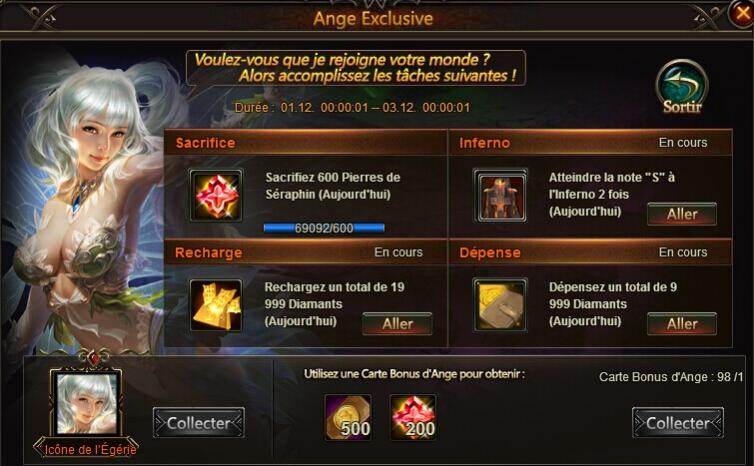Go to the Inferno task with Aller
The width and height of the screenshot is (754, 466).
682,214
